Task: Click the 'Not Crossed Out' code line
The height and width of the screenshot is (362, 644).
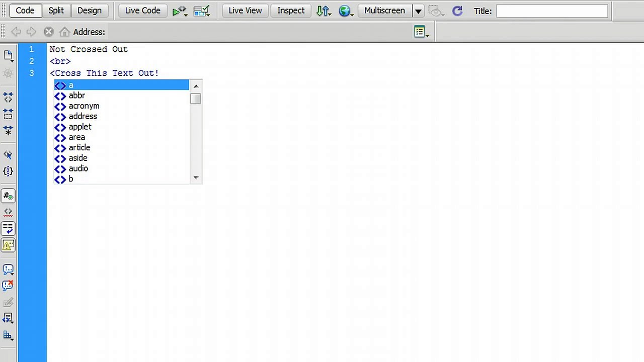Action: (89, 49)
